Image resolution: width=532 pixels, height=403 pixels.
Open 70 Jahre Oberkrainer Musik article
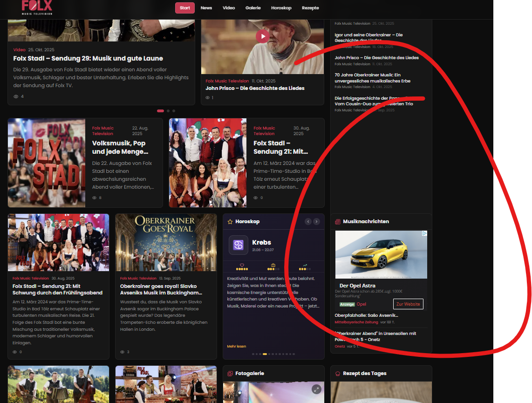(x=373, y=78)
